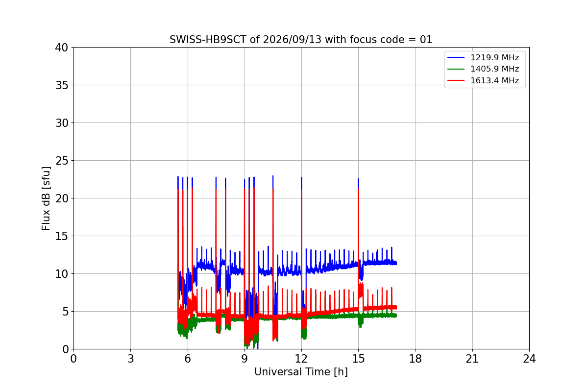
Task: Click the red spike peak at 15 hours
Action: [x=359, y=190]
